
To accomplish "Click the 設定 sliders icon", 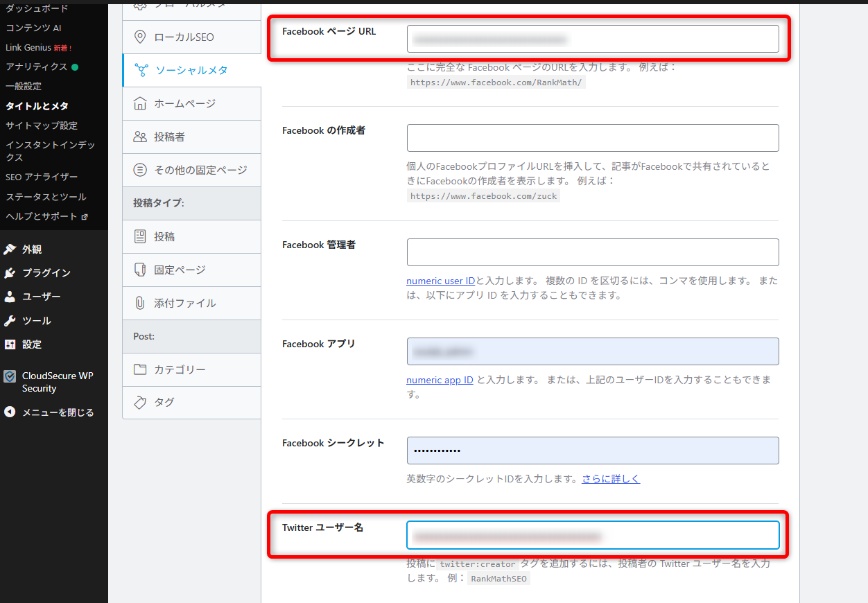I will click(10, 344).
